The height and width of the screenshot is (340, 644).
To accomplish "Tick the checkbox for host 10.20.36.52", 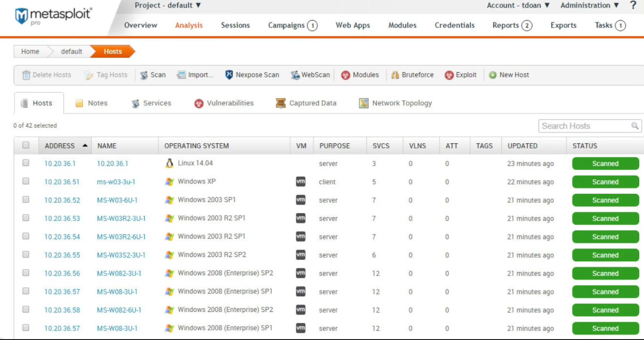I will pos(26,200).
